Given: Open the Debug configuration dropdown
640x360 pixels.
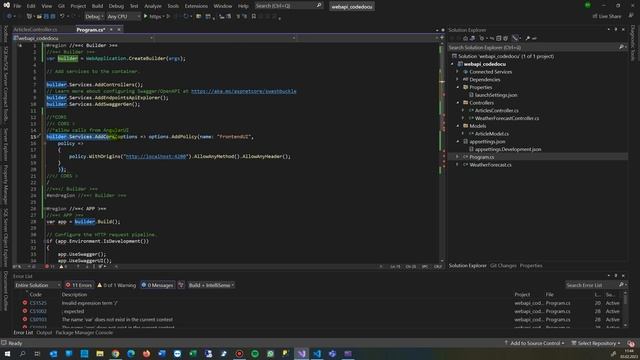Looking at the screenshot, I should pos(94,16).
